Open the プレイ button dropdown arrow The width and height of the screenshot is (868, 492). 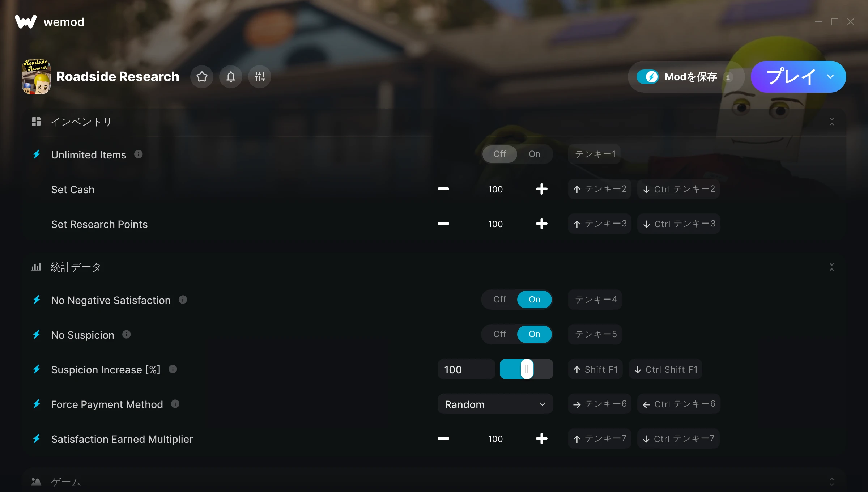[x=830, y=77]
